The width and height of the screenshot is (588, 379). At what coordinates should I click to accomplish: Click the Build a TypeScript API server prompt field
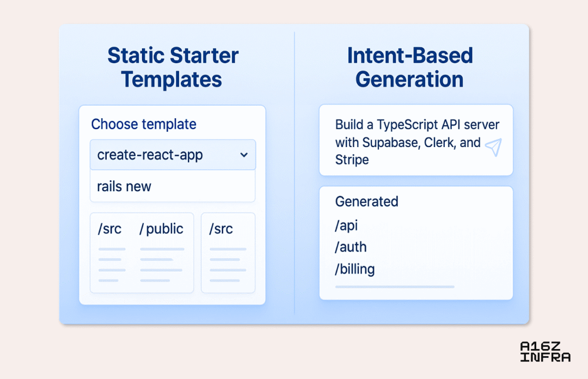coord(416,140)
